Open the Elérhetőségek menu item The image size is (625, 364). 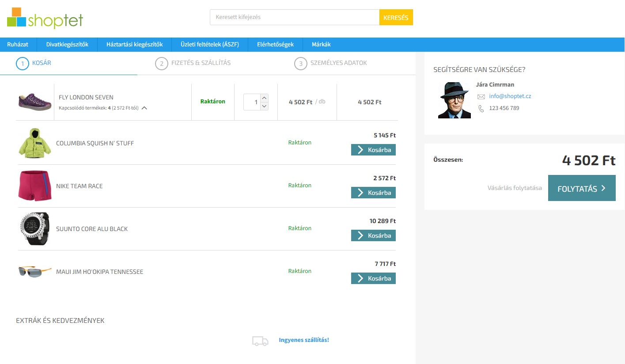pos(276,45)
